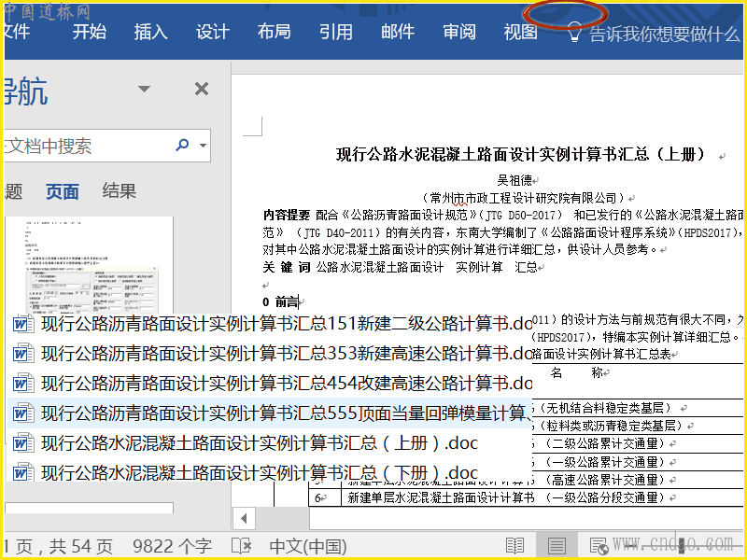Switch to the 页面 navigation tab
The width and height of the screenshot is (747, 560).
tap(63, 191)
